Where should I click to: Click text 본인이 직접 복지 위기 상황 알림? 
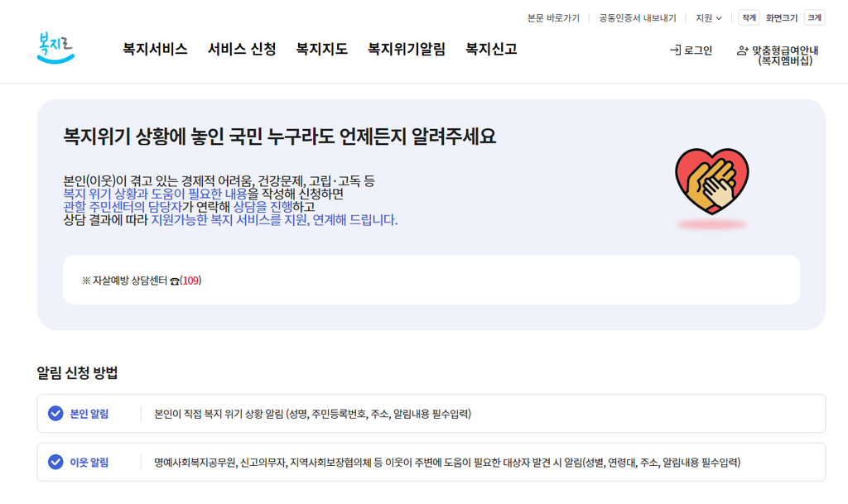219,414
